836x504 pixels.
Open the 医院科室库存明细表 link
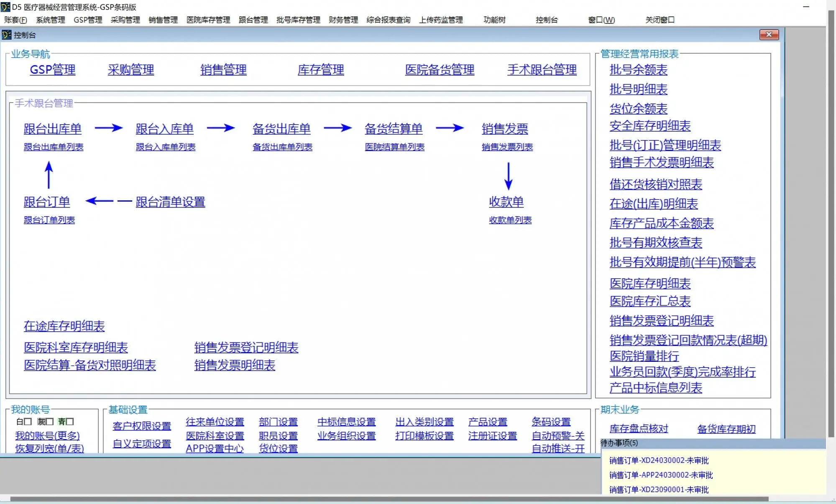click(x=76, y=348)
